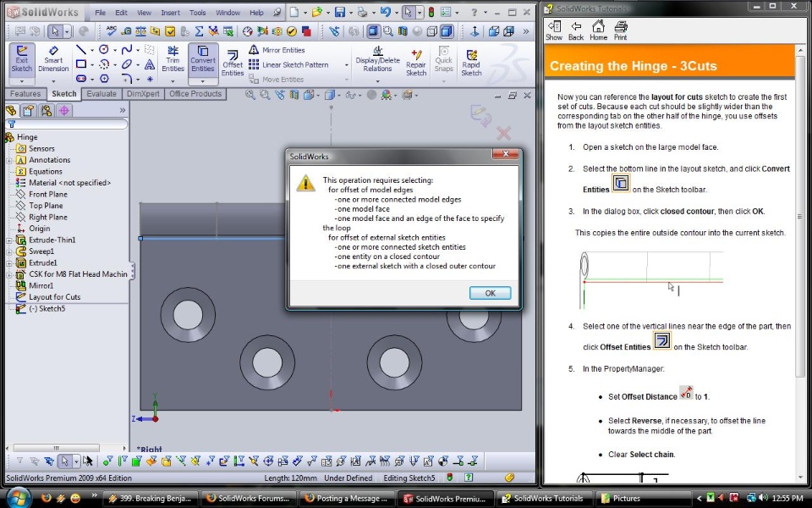
Task: Click the Exit Sketch icon
Action: pos(22,58)
